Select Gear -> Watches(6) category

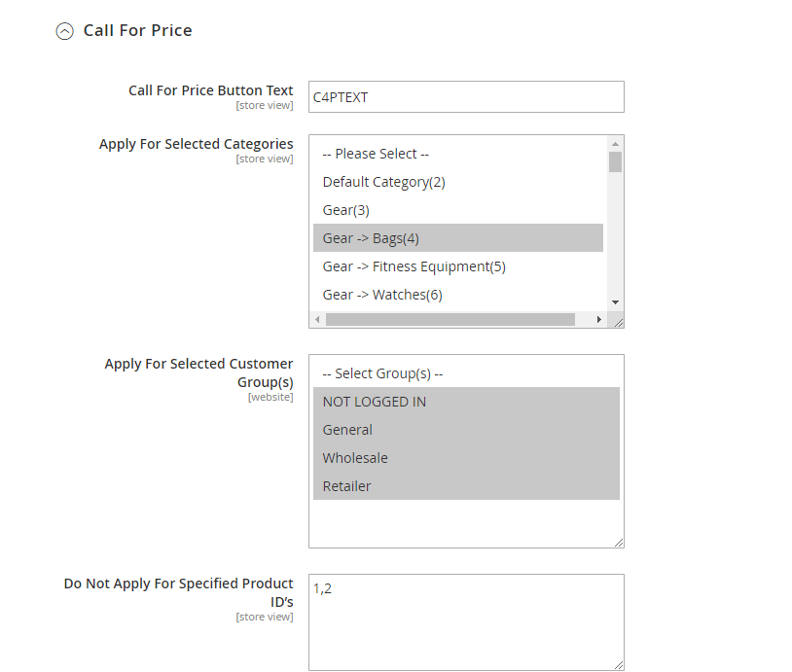tap(458, 295)
